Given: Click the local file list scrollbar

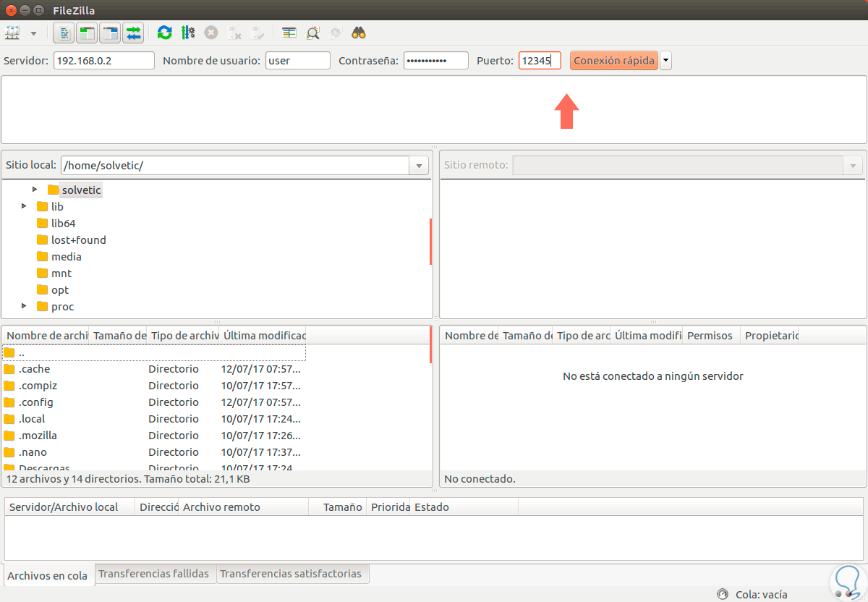Looking at the screenshot, I should 430,344.
